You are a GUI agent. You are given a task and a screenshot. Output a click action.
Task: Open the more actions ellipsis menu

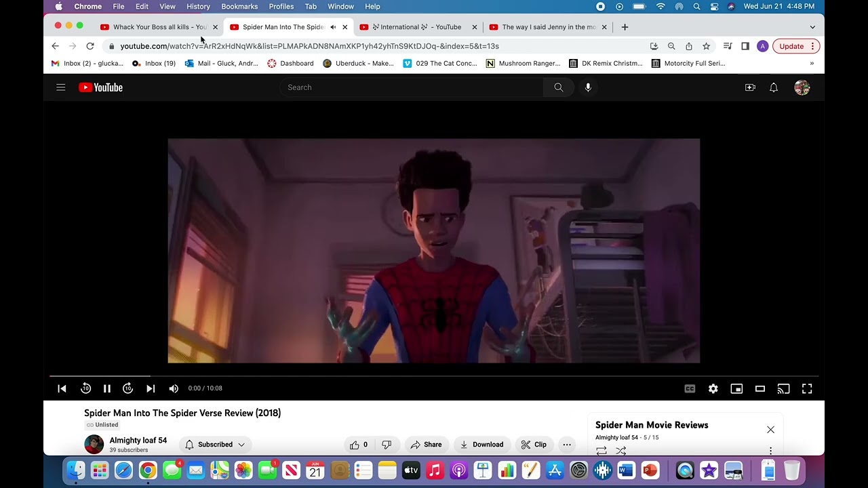click(567, 445)
